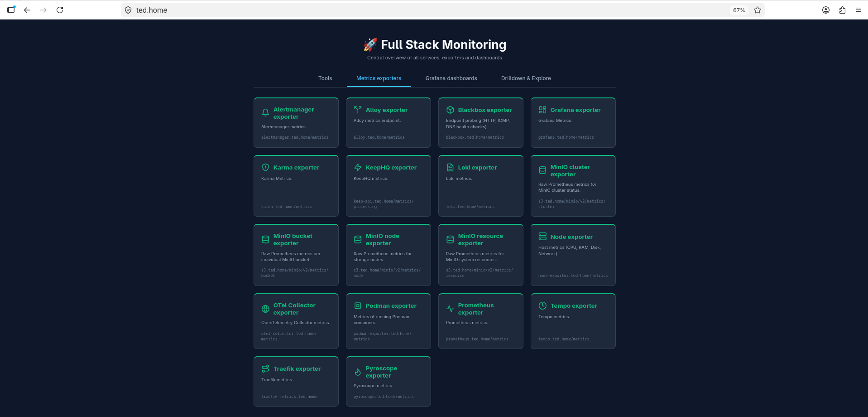The width and height of the screenshot is (868, 417).
Task: Reload the page with the refresh icon
Action: (60, 10)
